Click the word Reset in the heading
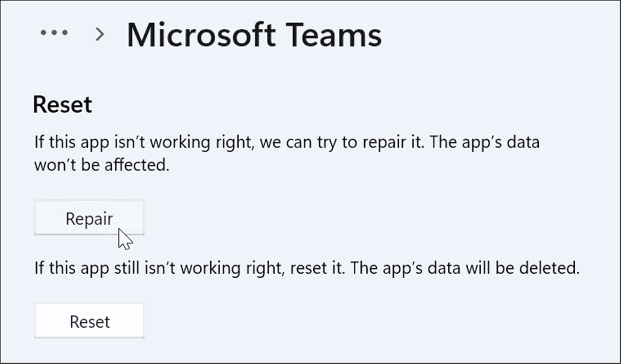Viewport: 621px width, 364px height. (x=63, y=104)
